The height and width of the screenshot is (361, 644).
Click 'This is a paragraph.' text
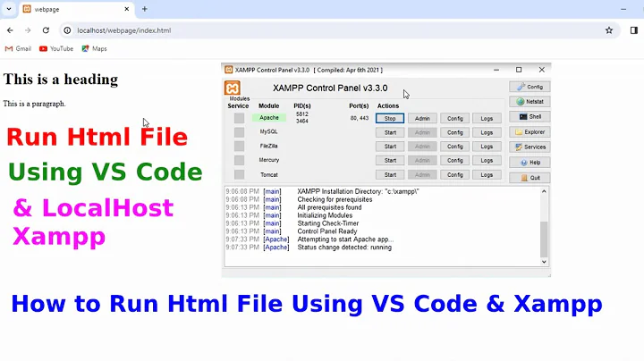pyautogui.click(x=35, y=104)
